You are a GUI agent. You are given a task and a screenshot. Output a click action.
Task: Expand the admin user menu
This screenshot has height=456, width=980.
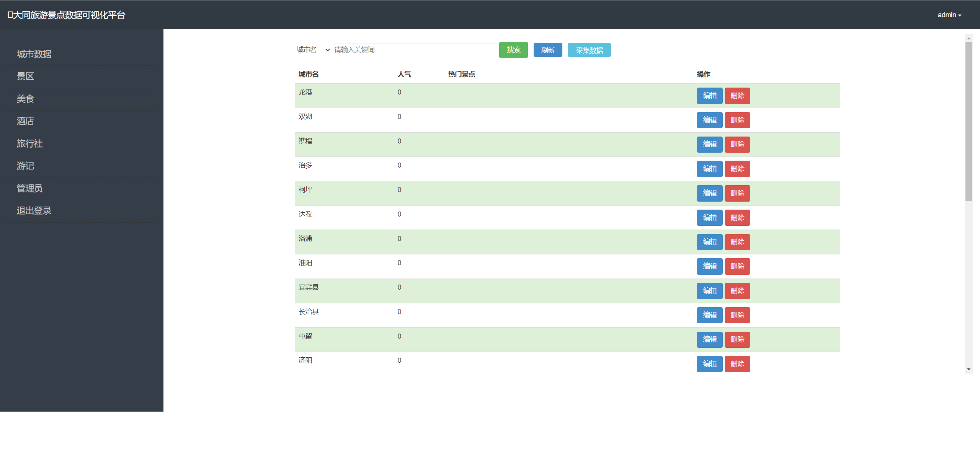[949, 15]
